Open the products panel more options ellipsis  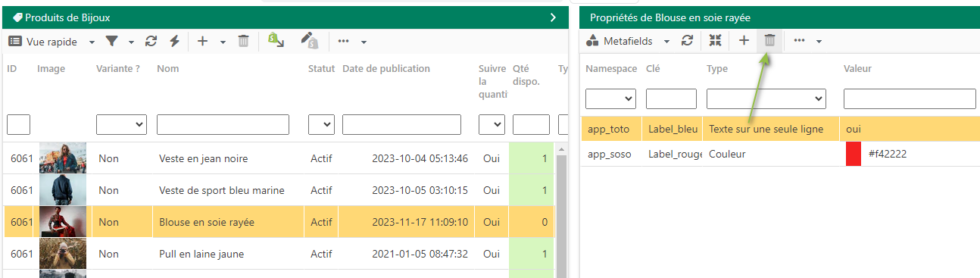point(344,42)
